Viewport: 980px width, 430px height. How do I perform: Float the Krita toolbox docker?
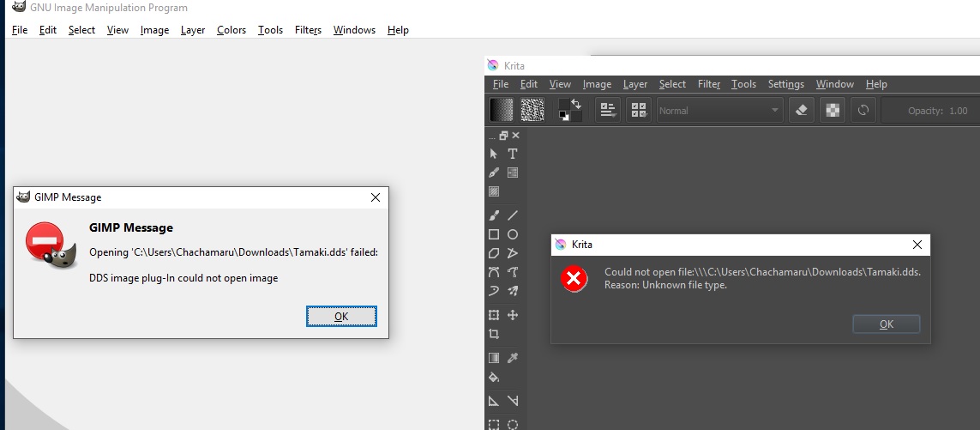tap(503, 136)
